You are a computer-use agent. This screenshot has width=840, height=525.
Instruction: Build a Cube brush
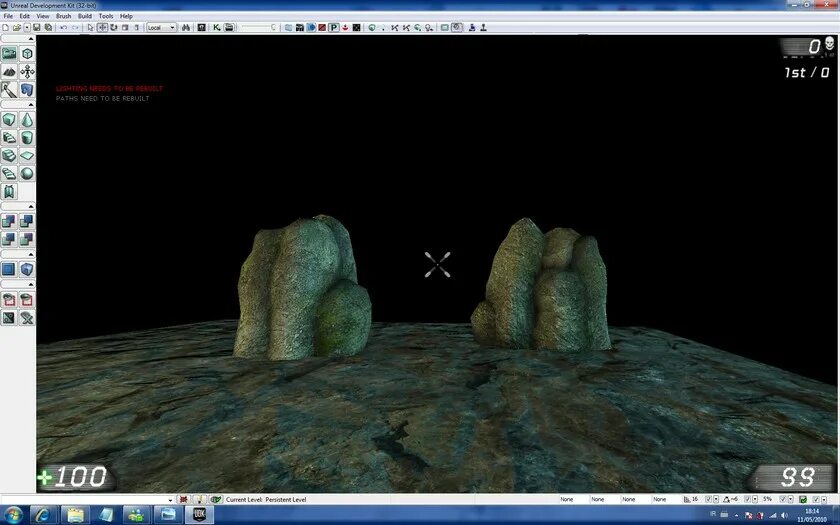point(9,119)
